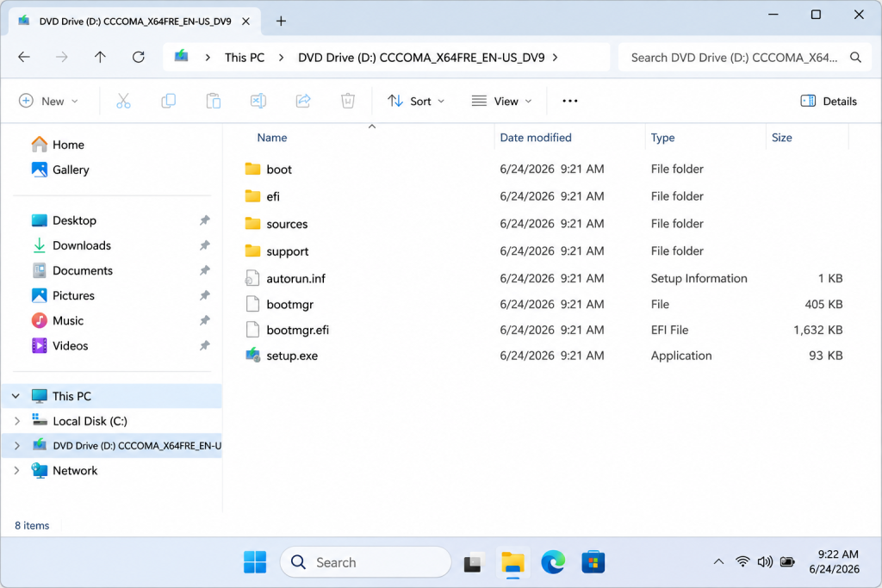Click the Videos icon in sidebar

(40, 346)
